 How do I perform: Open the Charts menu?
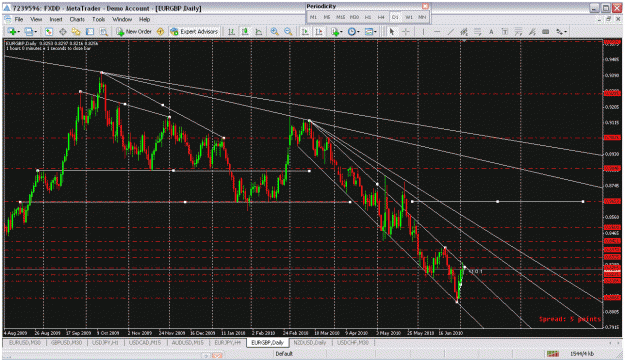click(x=77, y=19)
